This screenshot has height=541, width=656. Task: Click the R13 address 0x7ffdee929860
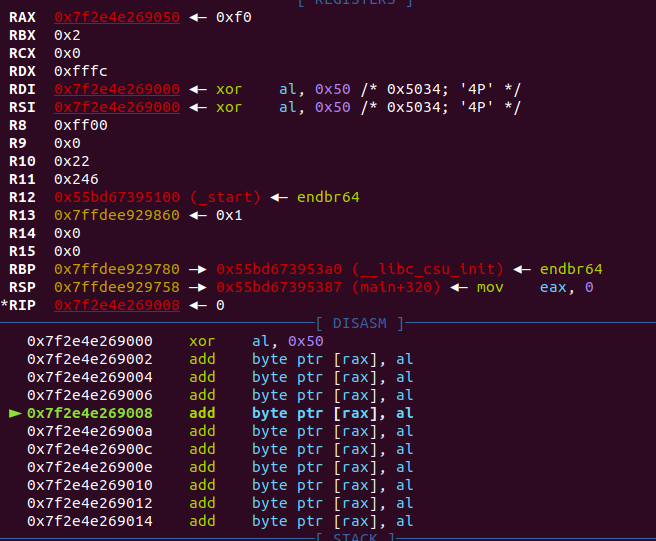(x=117, y=215)
